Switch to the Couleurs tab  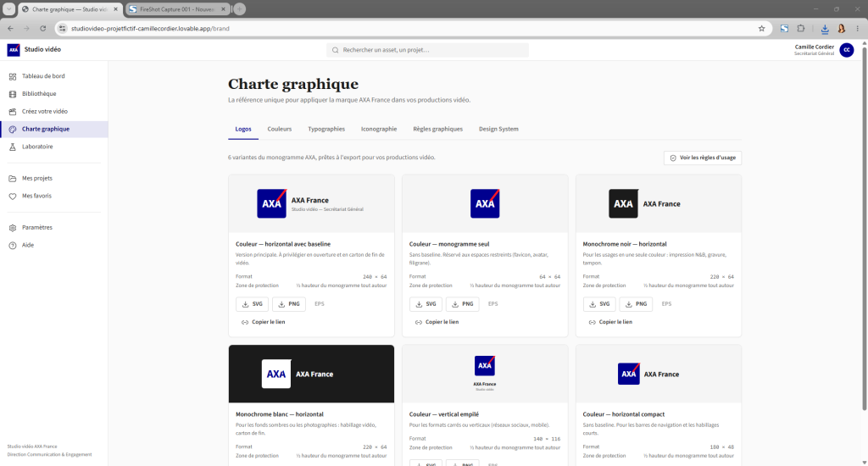click(x=280, y=129)
